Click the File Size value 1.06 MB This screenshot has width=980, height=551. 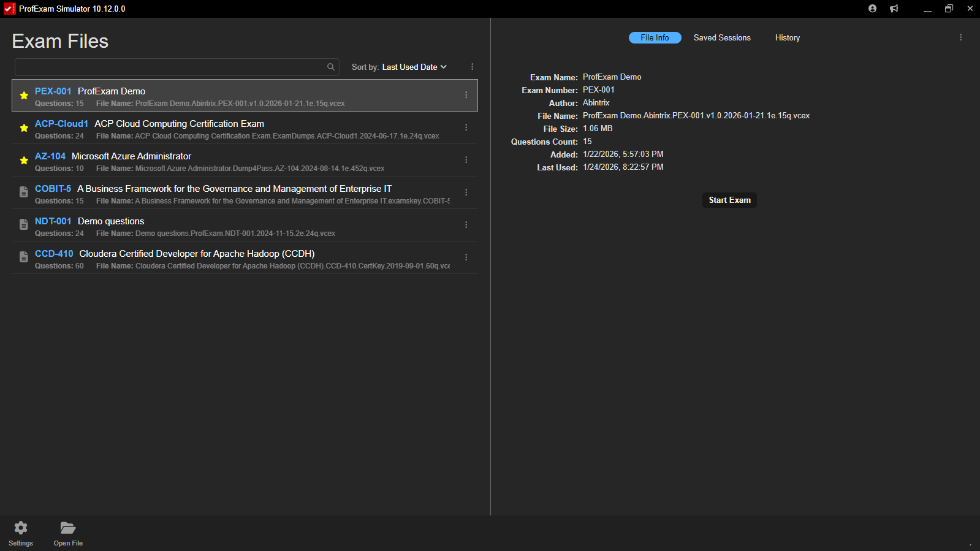tap(598, 129)
